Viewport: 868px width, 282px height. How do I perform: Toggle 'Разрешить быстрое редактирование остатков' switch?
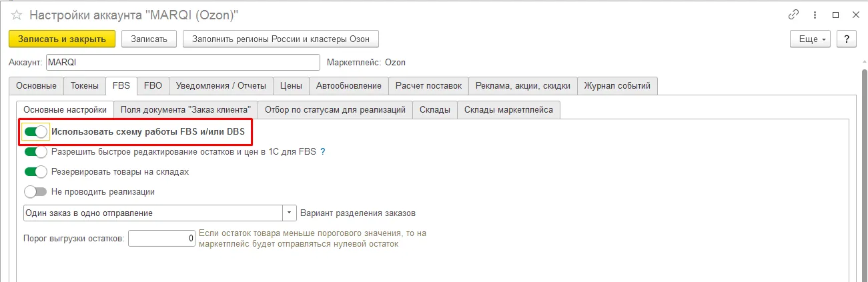35,152
